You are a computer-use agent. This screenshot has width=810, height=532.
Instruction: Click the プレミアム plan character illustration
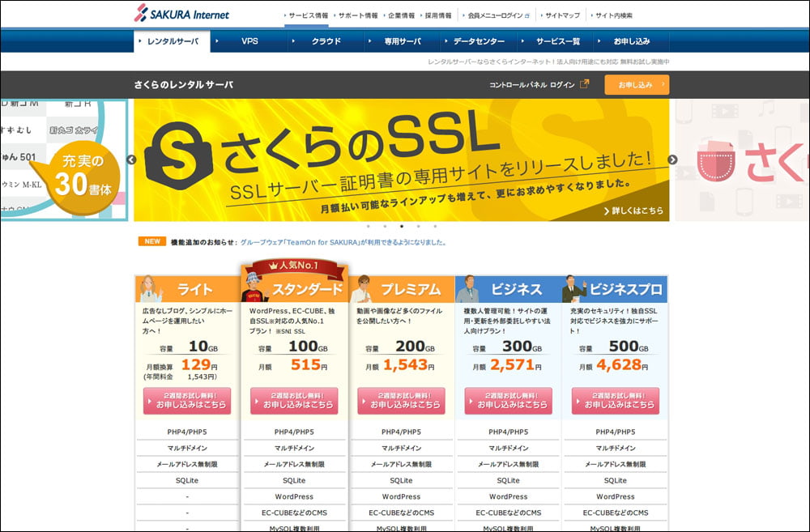pos(362,289)
